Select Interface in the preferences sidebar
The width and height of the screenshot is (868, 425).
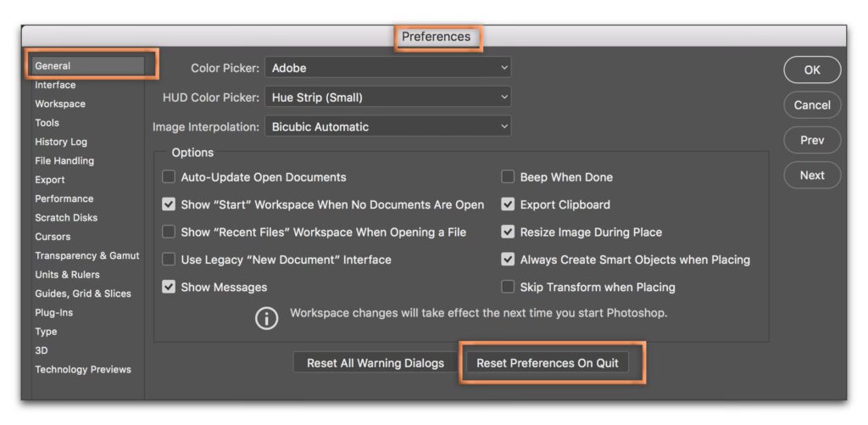click(55, 85)
